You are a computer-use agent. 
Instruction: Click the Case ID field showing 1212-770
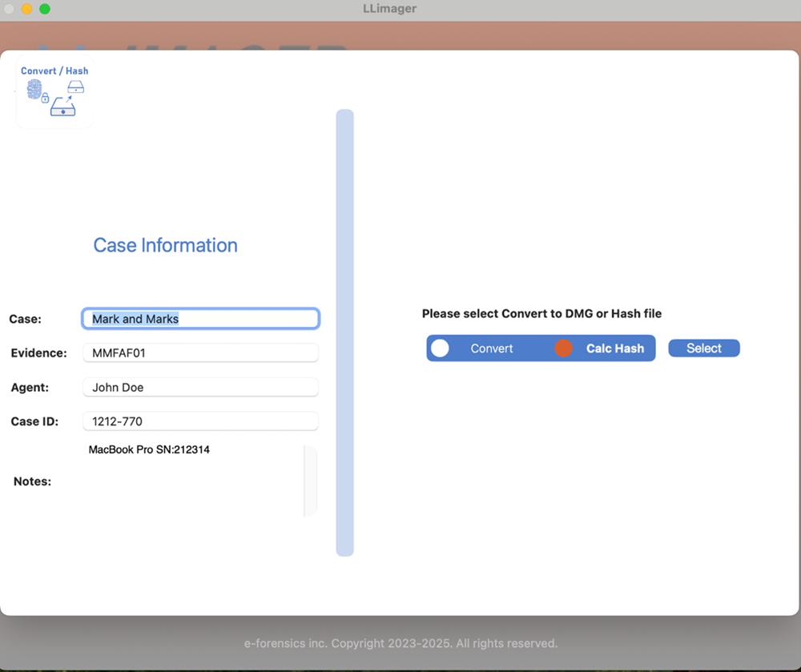click(200, 421)
